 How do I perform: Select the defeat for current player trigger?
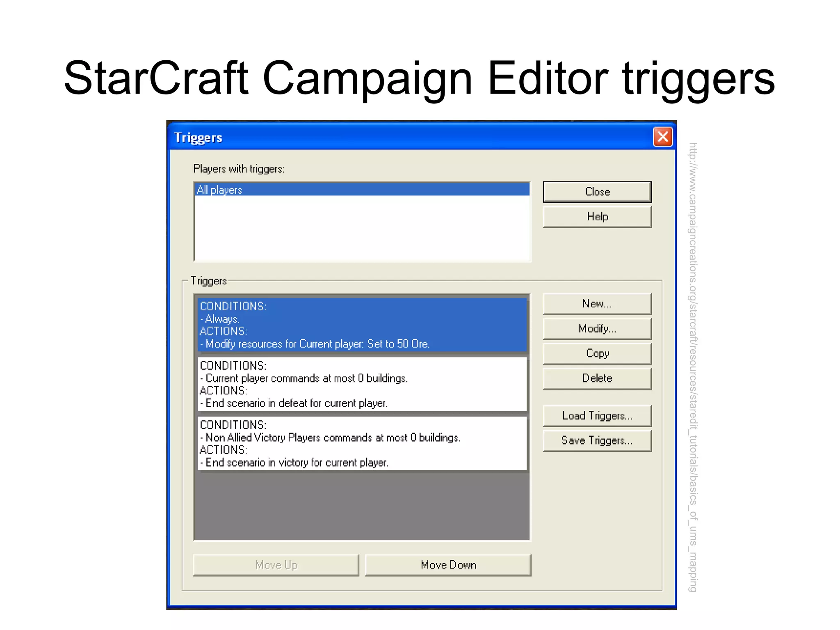(362, 384)
